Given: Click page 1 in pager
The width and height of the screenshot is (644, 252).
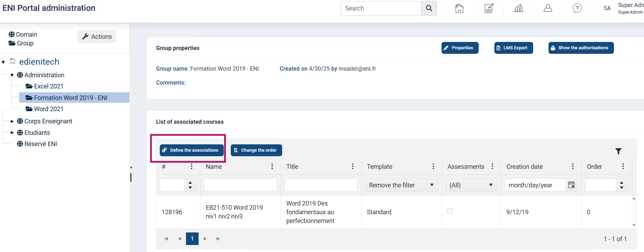Looking at the screenshot, I should [192, 239].
